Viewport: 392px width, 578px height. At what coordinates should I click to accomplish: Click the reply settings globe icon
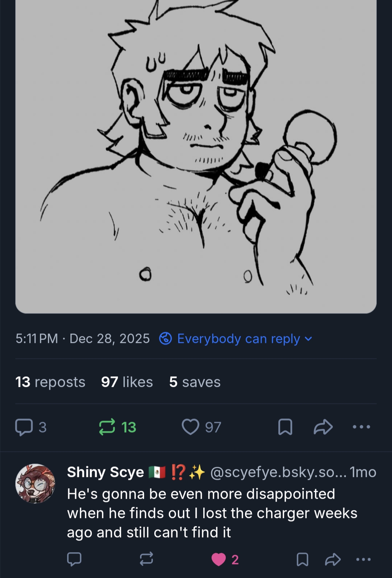[x=166, y=339]
